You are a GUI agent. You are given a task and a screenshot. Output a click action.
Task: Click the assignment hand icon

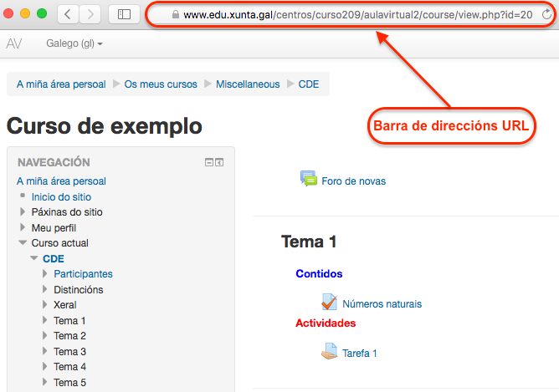[x=329, y=351]
